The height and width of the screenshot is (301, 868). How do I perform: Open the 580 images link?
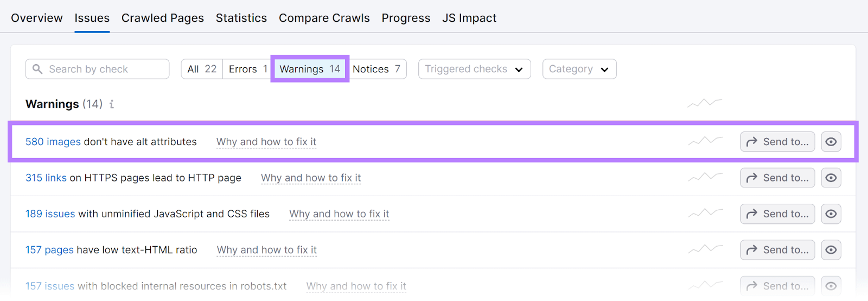[x=53, y=142]
